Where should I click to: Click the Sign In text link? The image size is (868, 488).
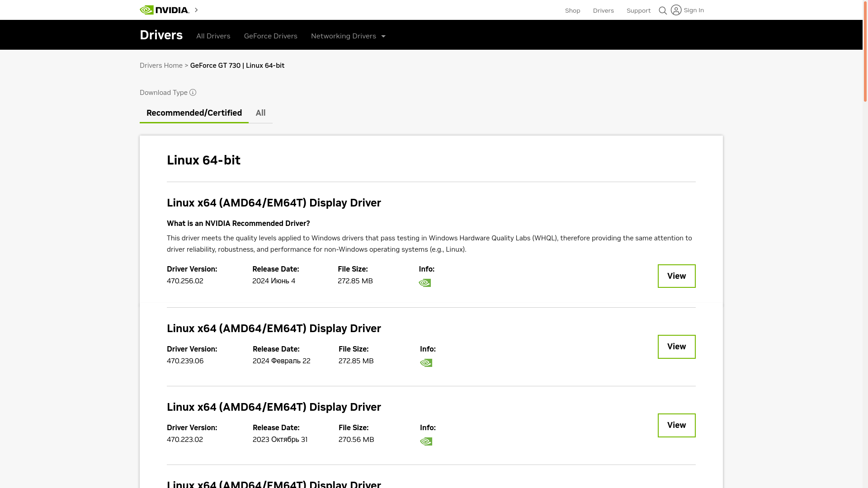coord(693,10)
